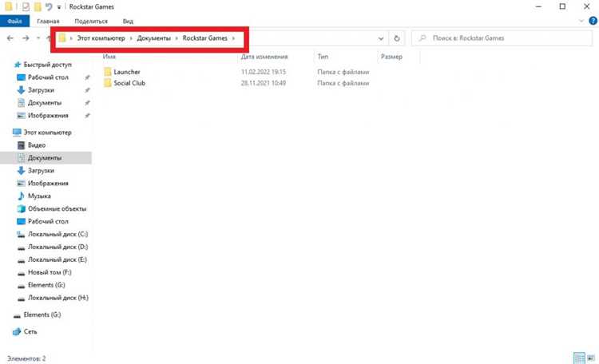Viewport: 599px width, 364px height.
Task: Open Сеть in the navigation pane
Action: (x=30, y=331)
